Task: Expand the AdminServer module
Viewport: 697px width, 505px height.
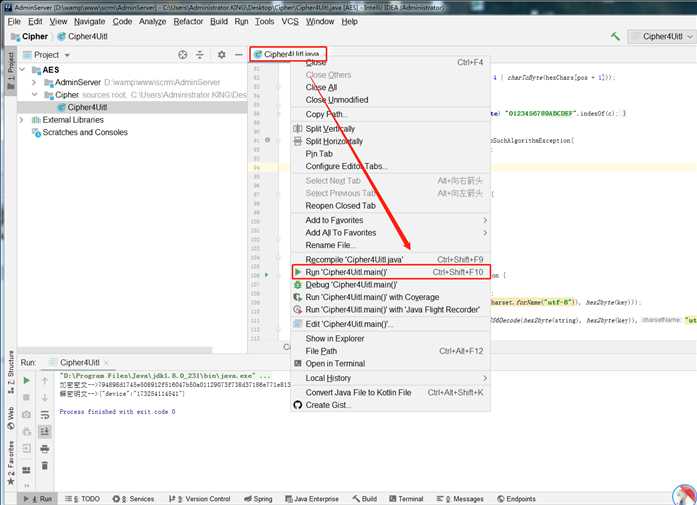Action: tap(34, 82)
